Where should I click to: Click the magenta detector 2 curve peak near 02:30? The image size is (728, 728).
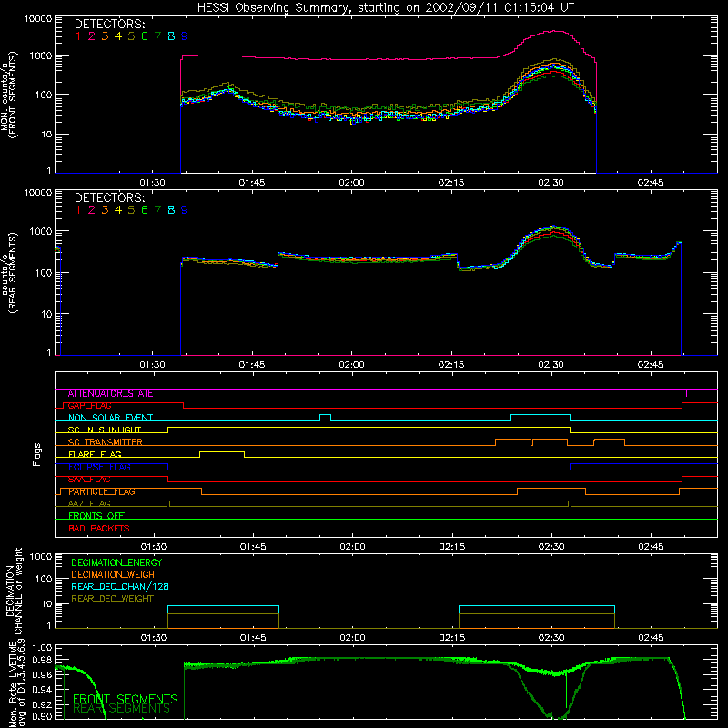(552, 32)
